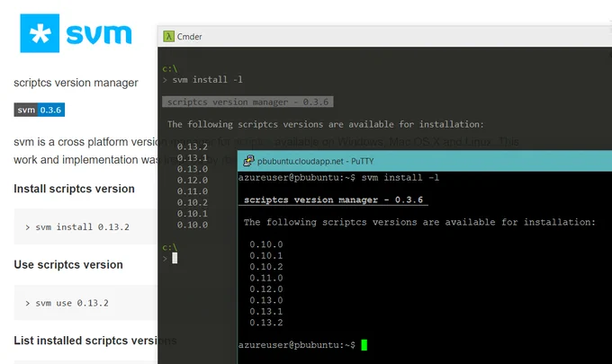Click the PuTTY title "pbubuntu.cloudapp.net - PuTTY"

(315, 161)
